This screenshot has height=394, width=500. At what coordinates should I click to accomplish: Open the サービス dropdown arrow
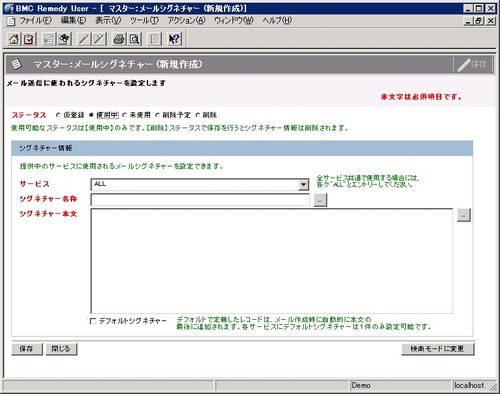click(x=303, y=184)
